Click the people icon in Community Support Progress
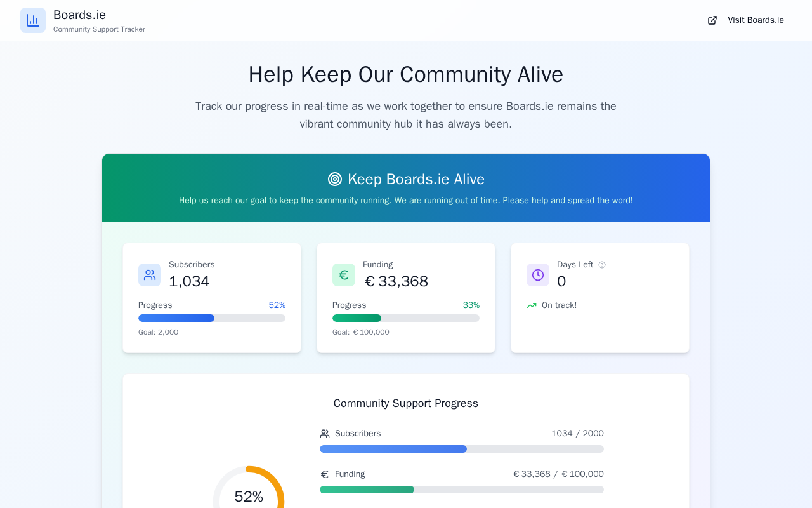The image size is (812, 508). point(325,434)
